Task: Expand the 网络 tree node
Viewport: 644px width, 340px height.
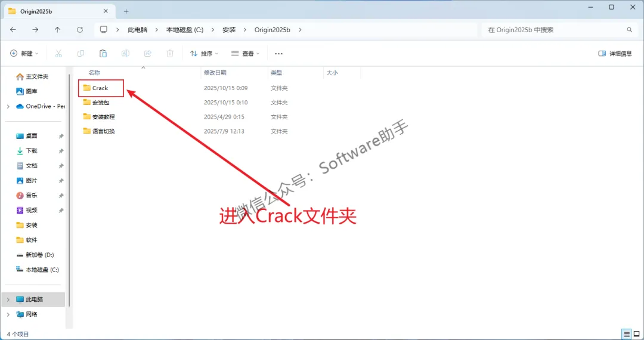Action: [x=8, y=314]
